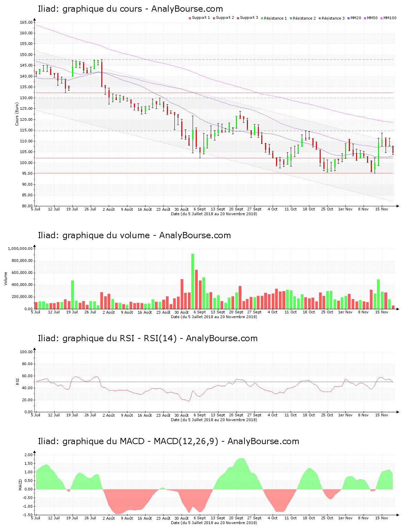Screen dimensions: 412x532
Task: Click the 40.00 RSI axis value
Action: point(27,388)
